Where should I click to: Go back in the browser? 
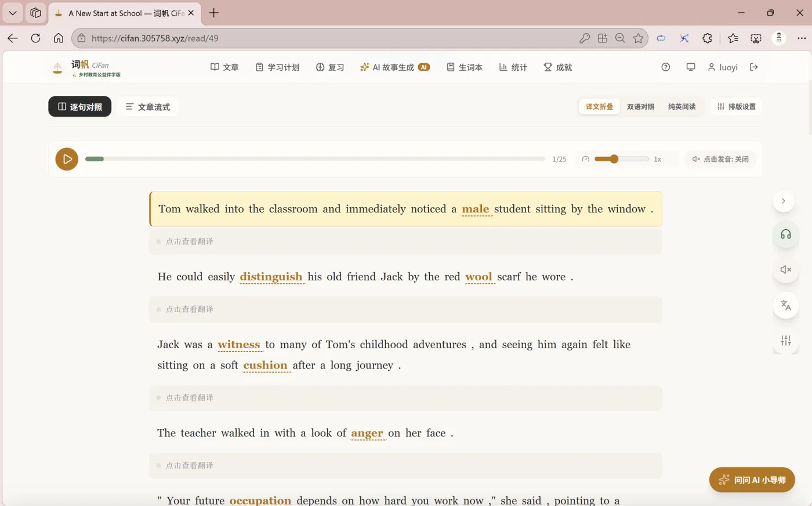coord(13,38)
